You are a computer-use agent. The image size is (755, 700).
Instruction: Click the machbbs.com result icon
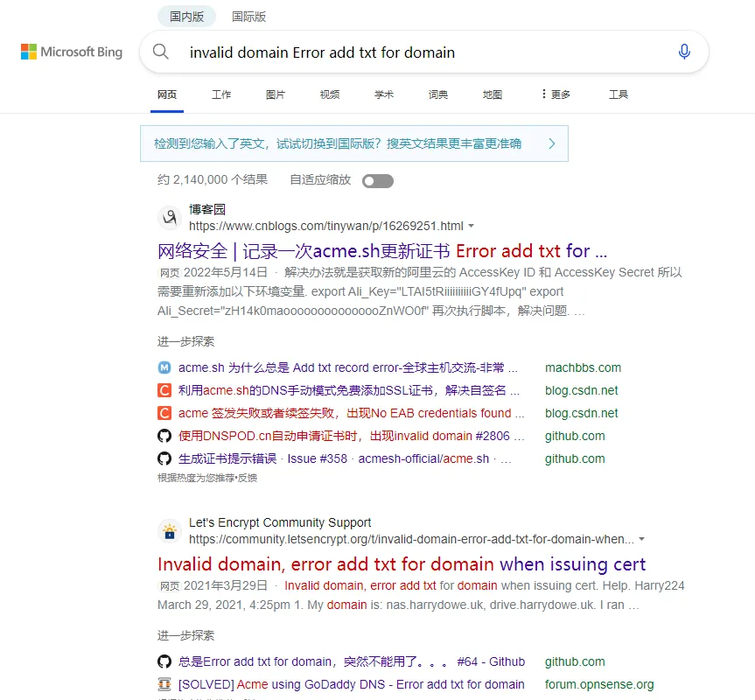(164, 367)
